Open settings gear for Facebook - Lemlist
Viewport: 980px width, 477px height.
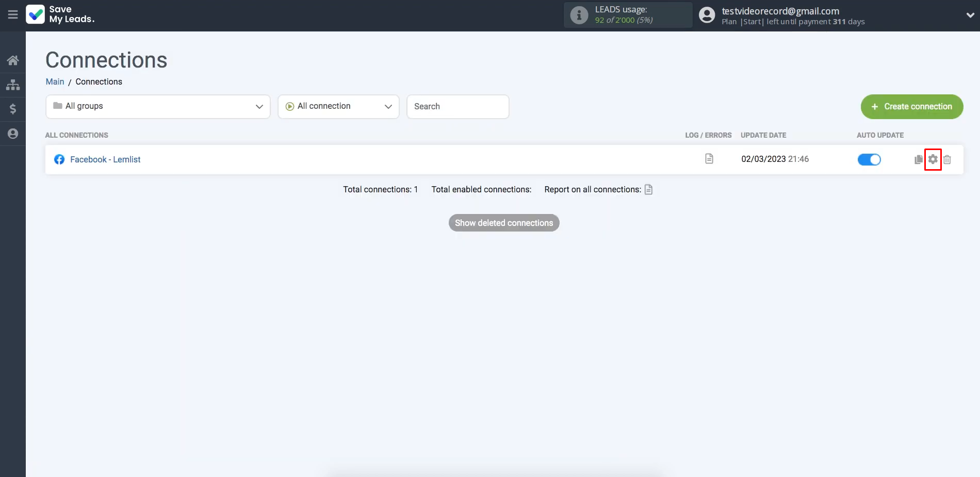(x=933, y=159)
